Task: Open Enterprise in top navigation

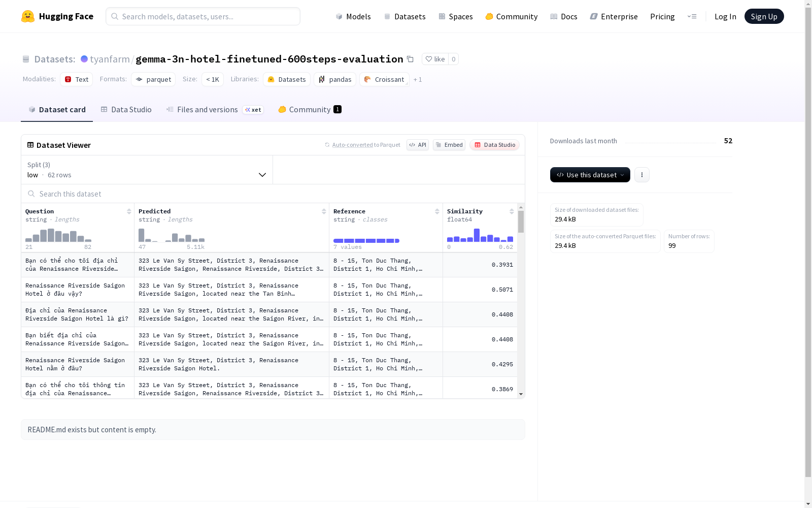Action: click(x=614, y=16)
